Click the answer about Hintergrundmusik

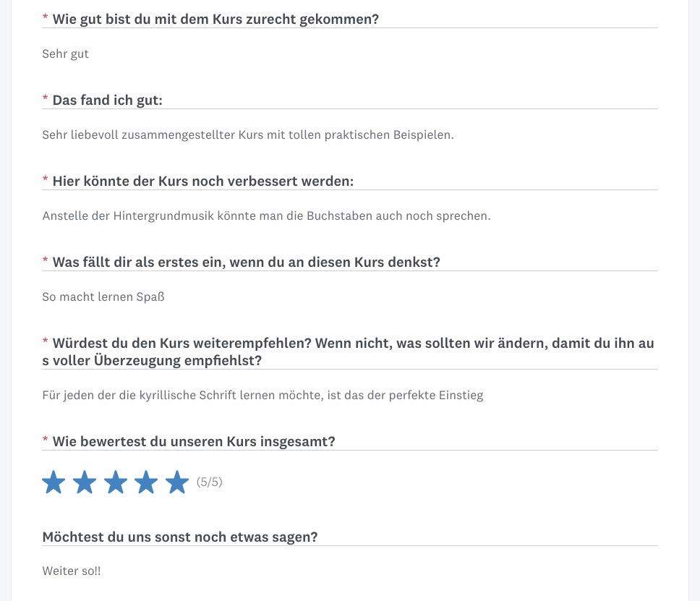pyautogui.click(x=266, y=216)
